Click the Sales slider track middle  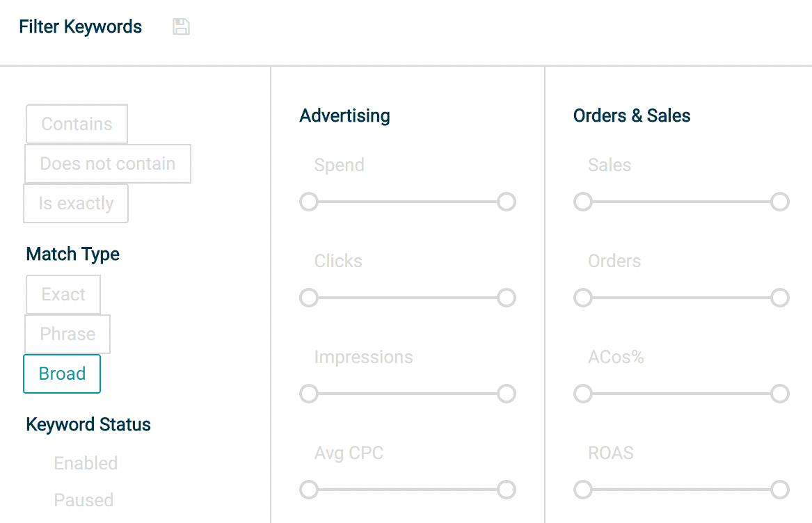681,202
